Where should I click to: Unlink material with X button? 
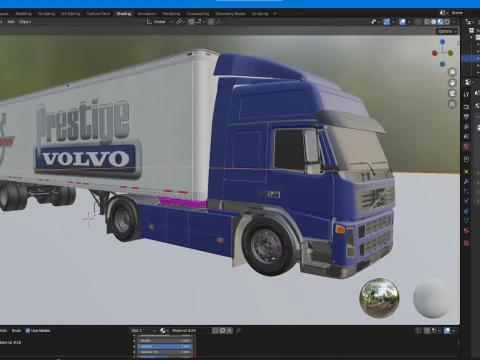coord(229,331)
